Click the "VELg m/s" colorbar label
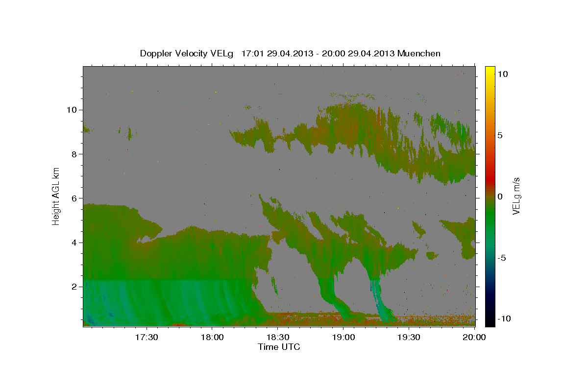Screen dimensions: 588x392 (516, 196)
